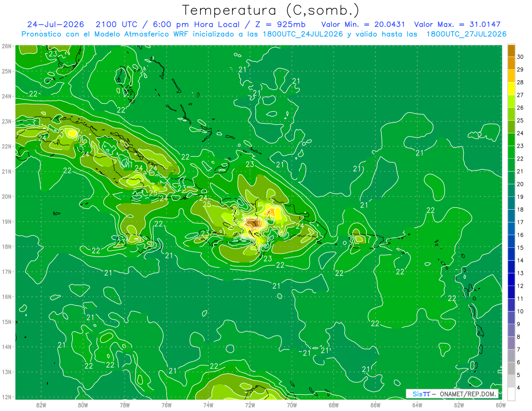Click the title 'Temperatura (C,somb.)'
This screenshot has height=411, width=532.
click(270, 10)
